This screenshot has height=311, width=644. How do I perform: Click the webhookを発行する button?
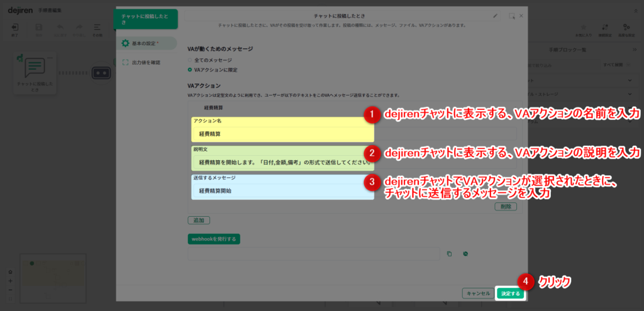pyautogui.click(x=214, y=239)
